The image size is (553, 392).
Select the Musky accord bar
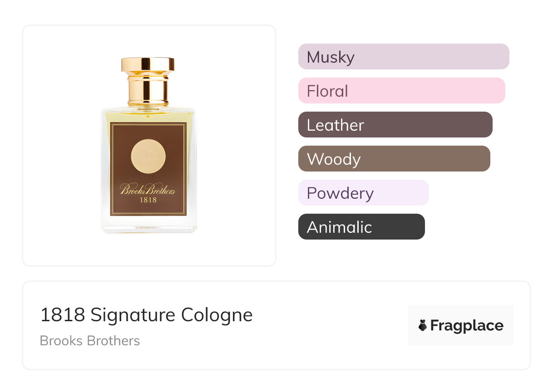coord(403,57)
